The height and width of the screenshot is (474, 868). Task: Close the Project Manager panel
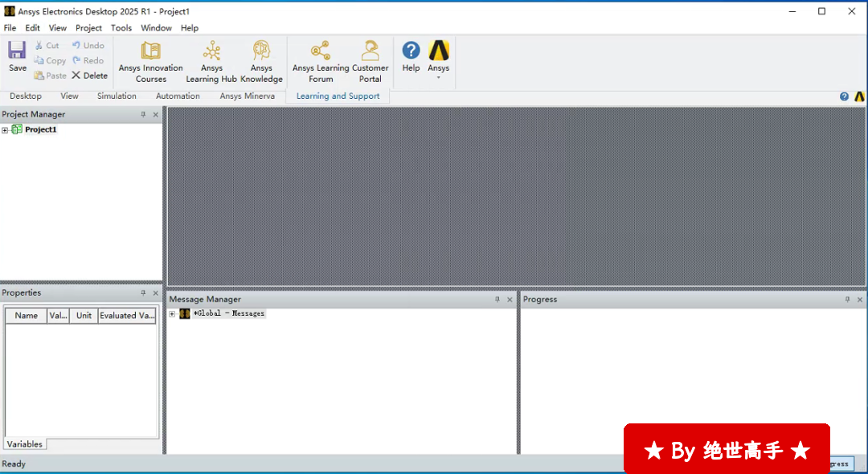pyautogui.click(x=156, y=115)
